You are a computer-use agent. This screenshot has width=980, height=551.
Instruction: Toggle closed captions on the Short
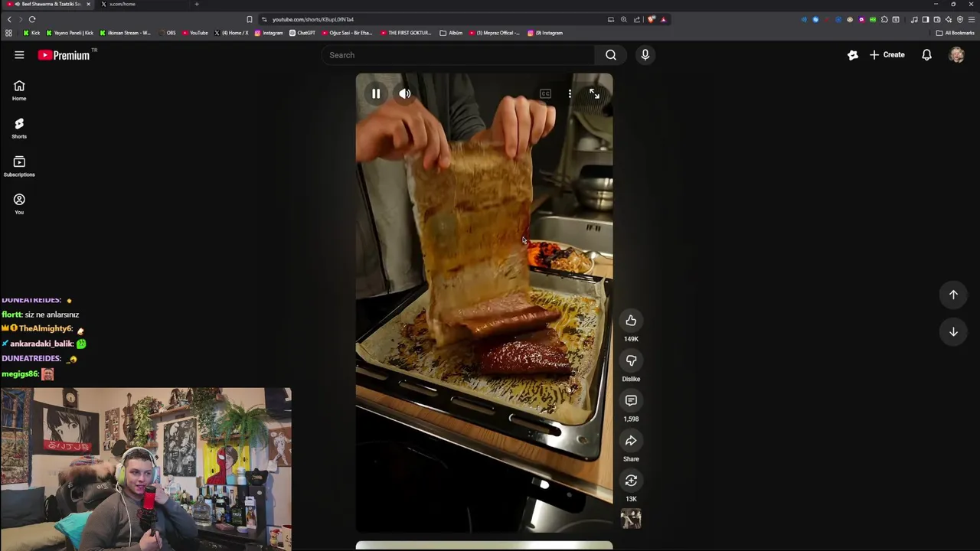tap(545, 94)
